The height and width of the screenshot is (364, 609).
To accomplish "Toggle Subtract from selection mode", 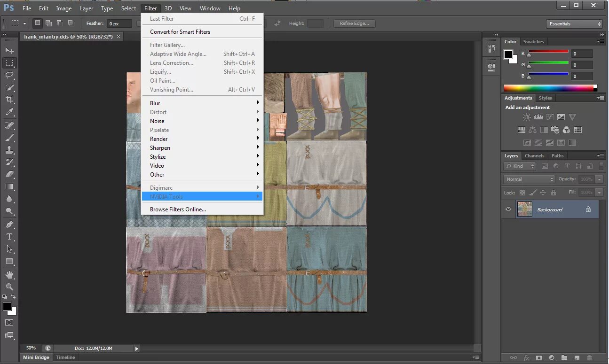I will pyautogui.click(x=60, y=23).
